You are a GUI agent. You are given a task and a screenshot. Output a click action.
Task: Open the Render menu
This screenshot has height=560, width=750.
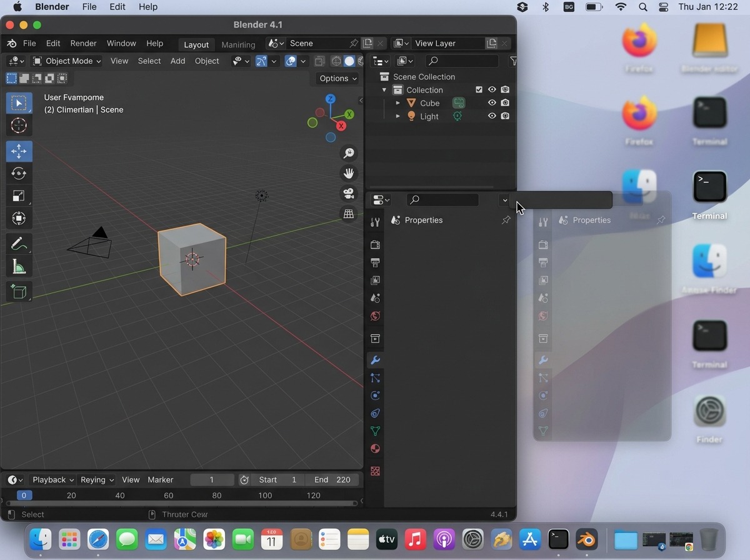tap(83, 43)
